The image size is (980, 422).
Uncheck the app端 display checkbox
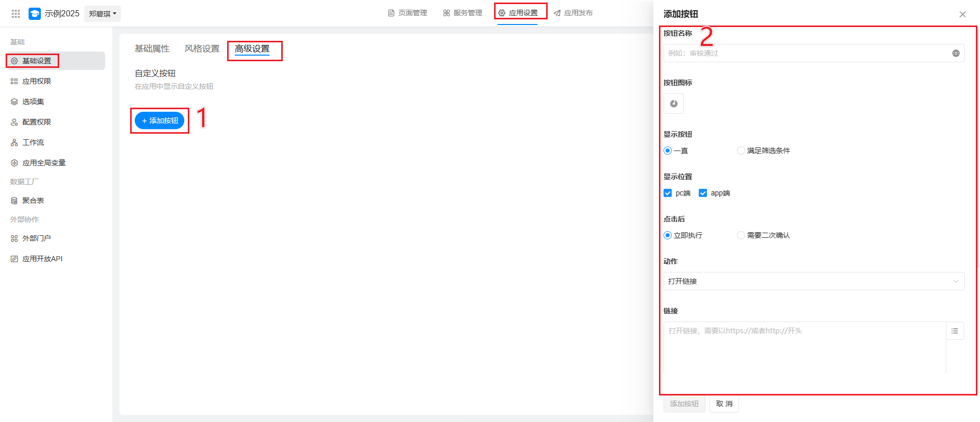pyautogui.click(x=703, y=193)
